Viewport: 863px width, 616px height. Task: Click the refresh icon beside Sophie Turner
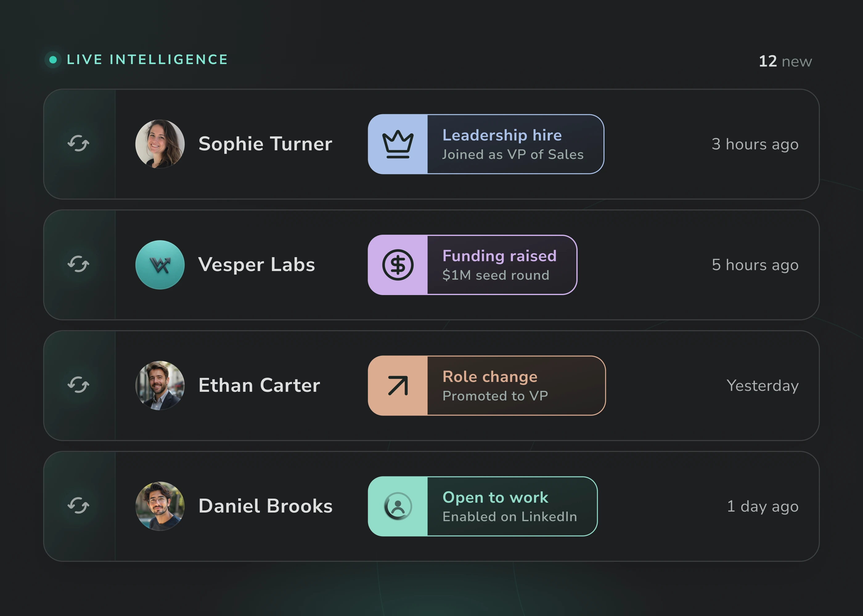[79, 144]
